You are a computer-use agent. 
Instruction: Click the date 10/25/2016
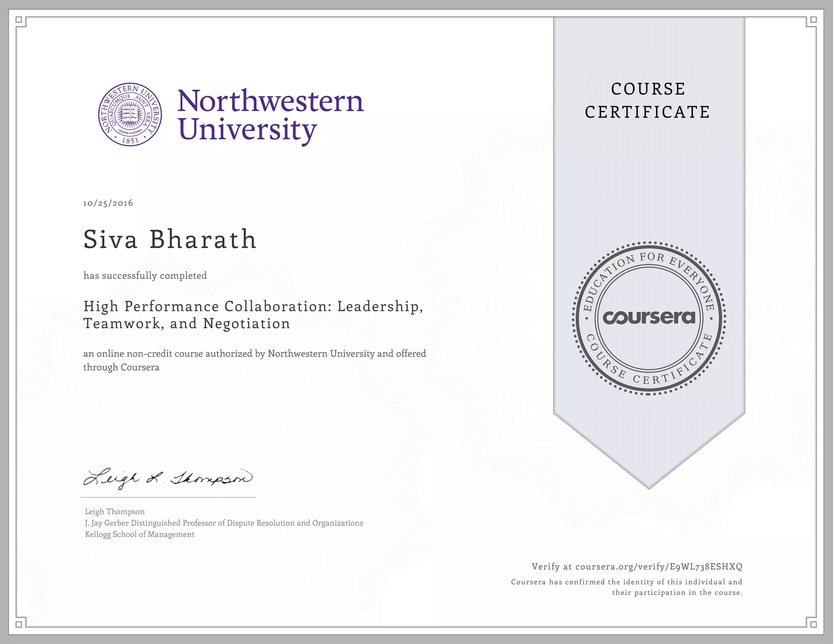coord(108,203)
